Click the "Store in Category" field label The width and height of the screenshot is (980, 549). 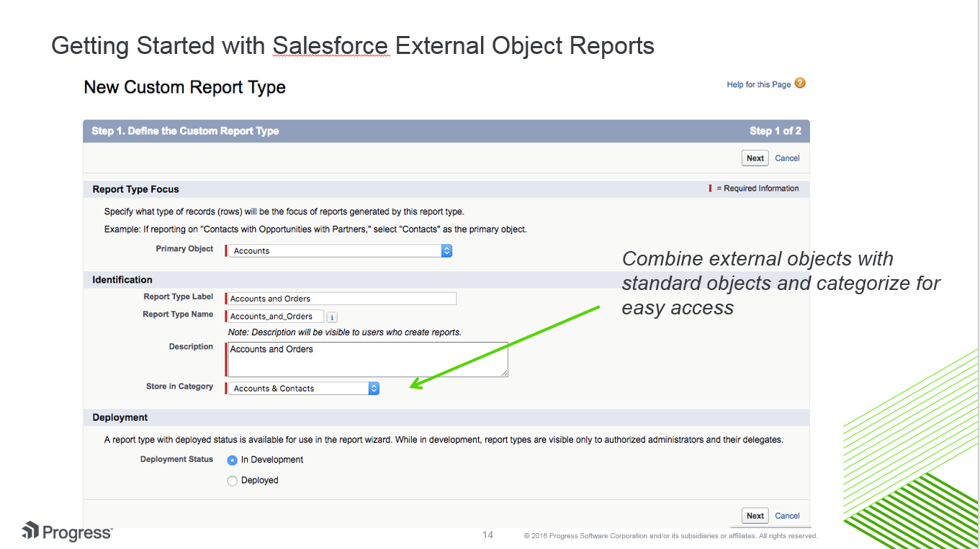pyautogui.click(x=179, y=386)
